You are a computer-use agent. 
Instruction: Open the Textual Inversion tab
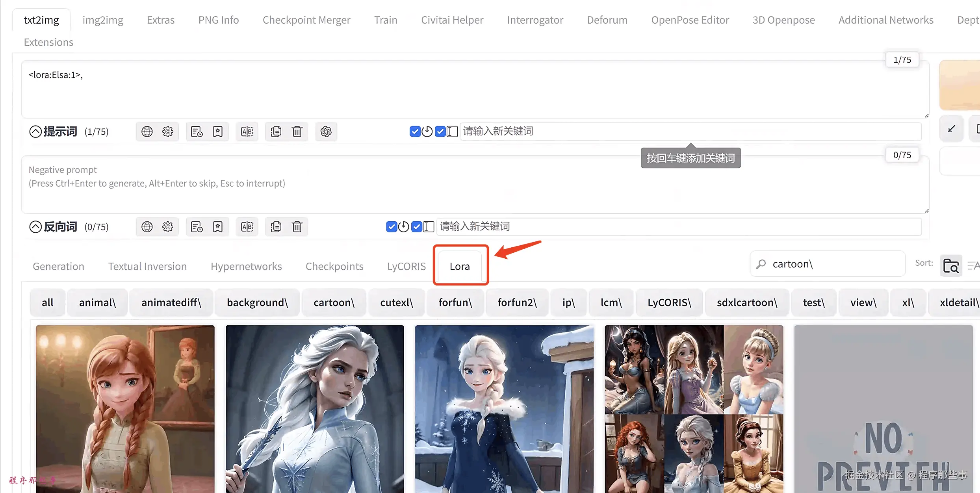tap(147, 267)
